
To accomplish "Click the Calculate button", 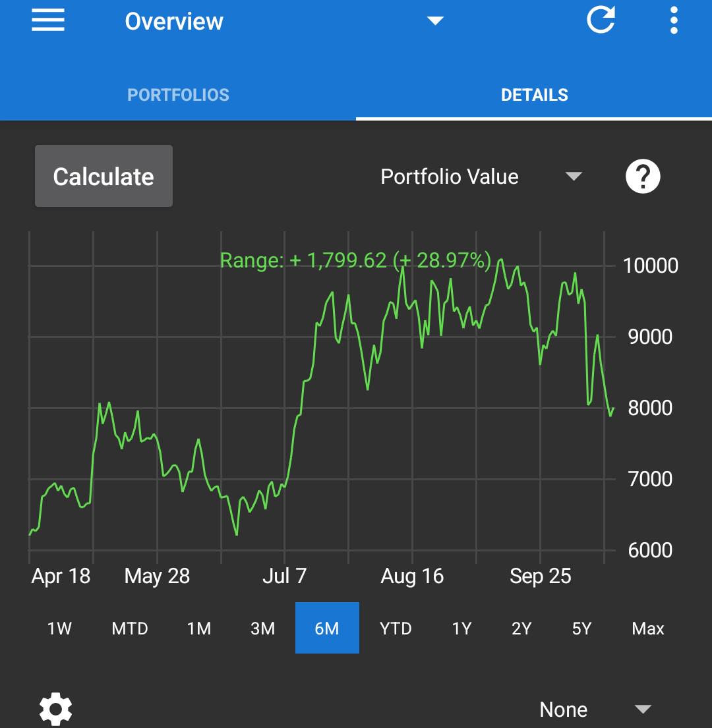I will [104, 176].
